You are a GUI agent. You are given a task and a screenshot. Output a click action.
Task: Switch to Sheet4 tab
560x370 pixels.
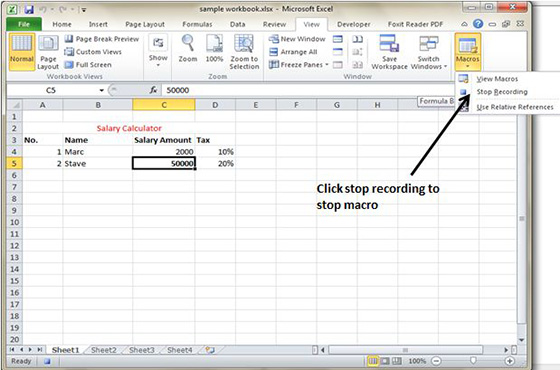coord(180,350)
